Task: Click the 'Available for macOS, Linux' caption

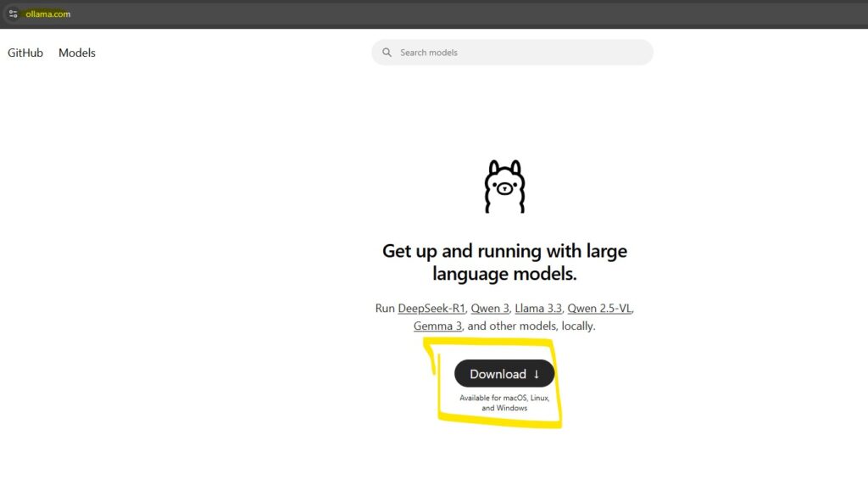Action: click(x=504, y=398)
